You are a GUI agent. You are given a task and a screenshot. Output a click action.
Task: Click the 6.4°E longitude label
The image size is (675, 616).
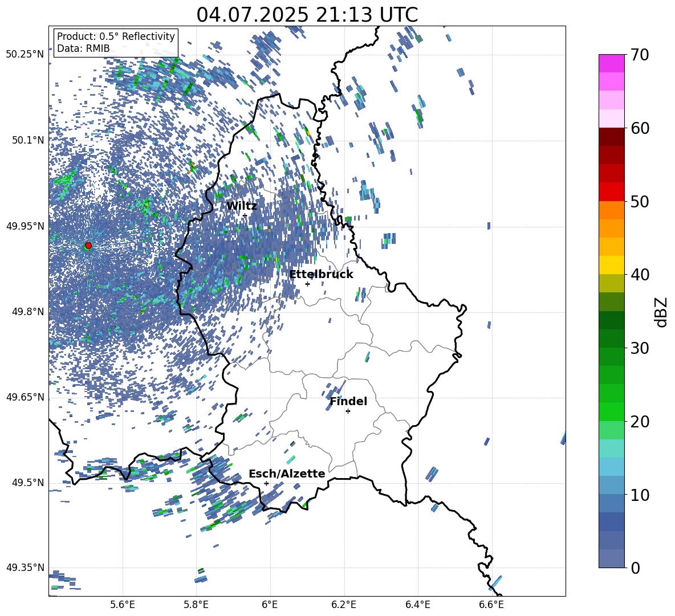[x=418, y=605]
